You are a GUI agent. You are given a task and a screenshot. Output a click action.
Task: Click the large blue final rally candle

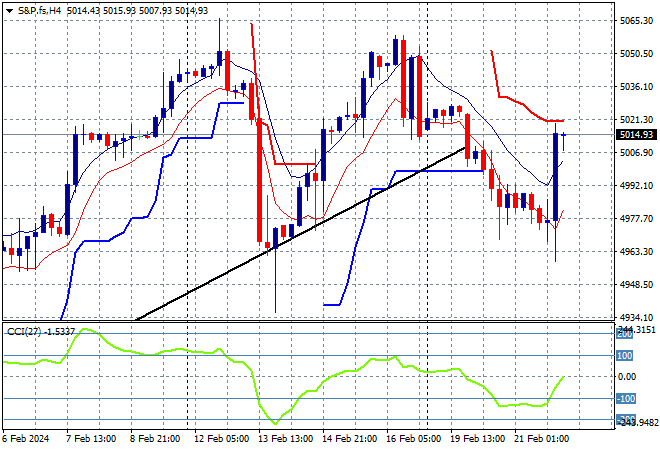click(555, 176)
